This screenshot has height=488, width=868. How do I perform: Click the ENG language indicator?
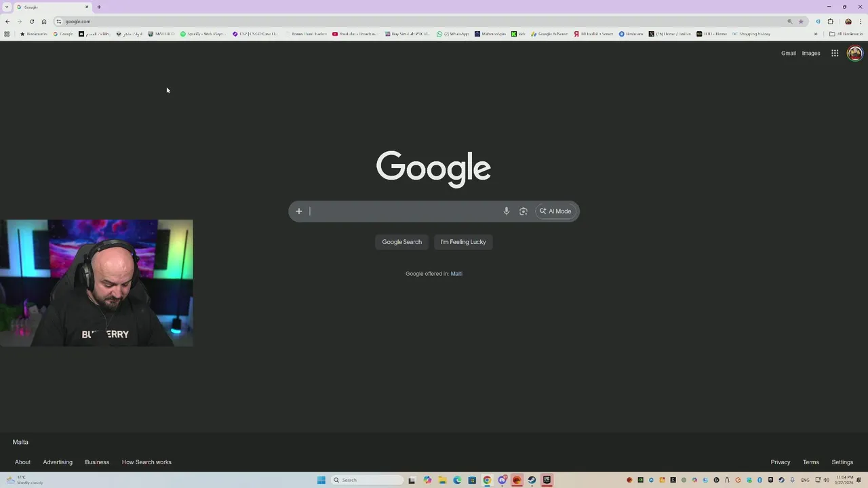805,480
